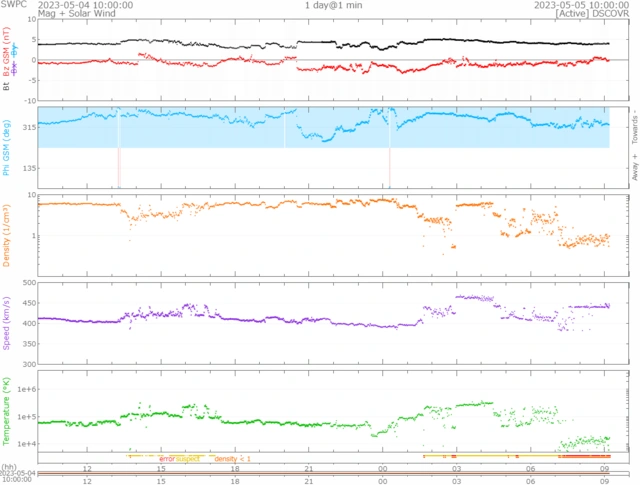Screen dimensions: 640x485
Task: Click the orange 'density < 1' legend label
Action: pos(232,459)
